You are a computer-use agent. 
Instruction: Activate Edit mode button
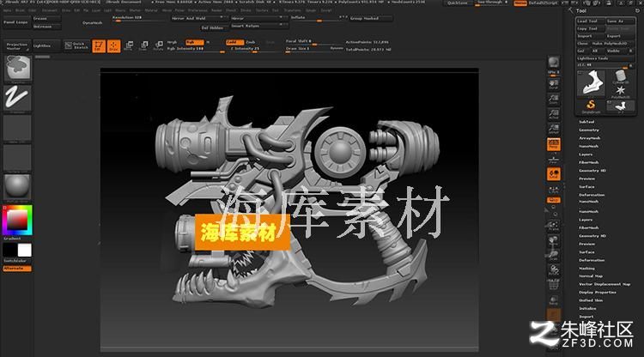pyautogui.click(x=99, y=45)
